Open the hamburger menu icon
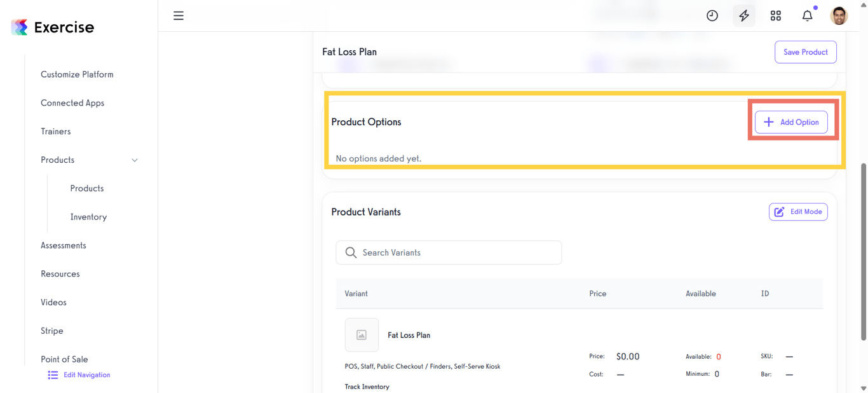Viewport: 868px width, 393px height. [179, 15]
